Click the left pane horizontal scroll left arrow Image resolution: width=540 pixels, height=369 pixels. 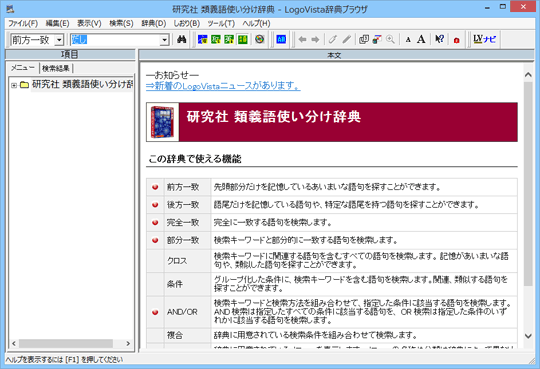[x=14, y=344]
